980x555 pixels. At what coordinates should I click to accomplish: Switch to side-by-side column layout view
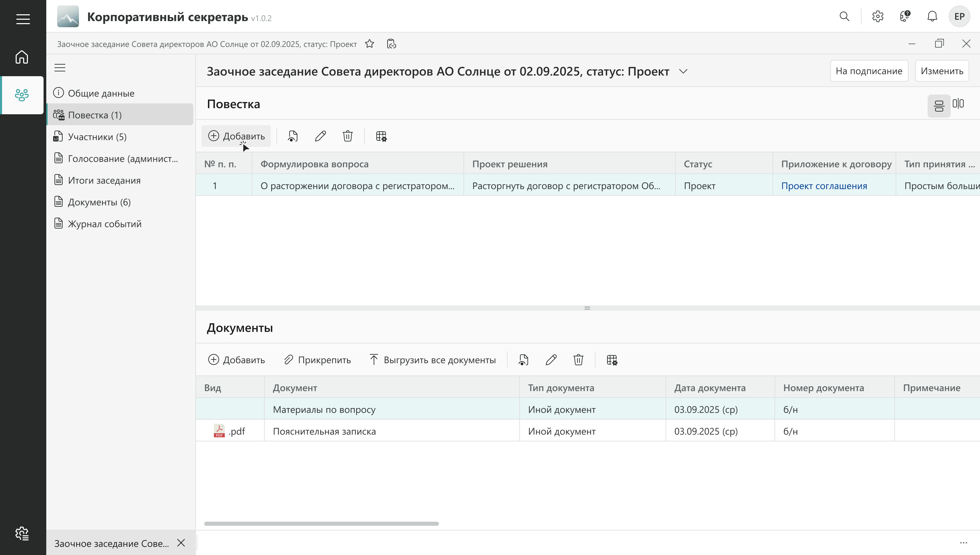click(958, 104)
